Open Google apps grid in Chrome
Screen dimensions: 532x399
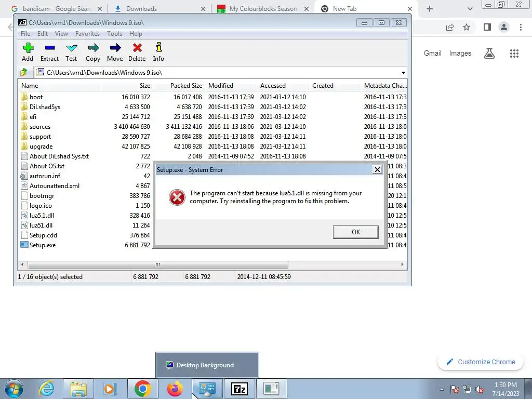click(x=514, y=54)
